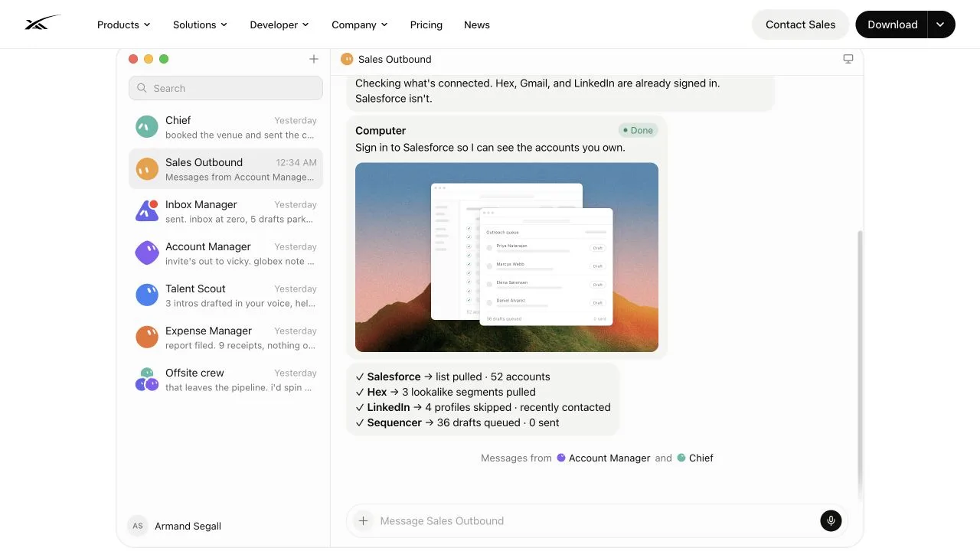Open the Talent Scout conversation
This screenshot has height=551, width=980.
click(226, 295)
